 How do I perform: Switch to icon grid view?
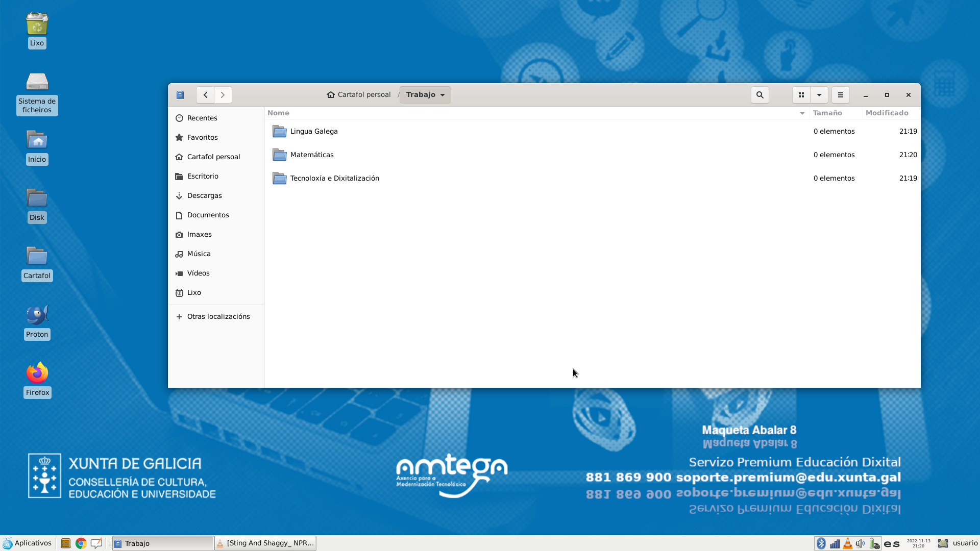(801, 95)
